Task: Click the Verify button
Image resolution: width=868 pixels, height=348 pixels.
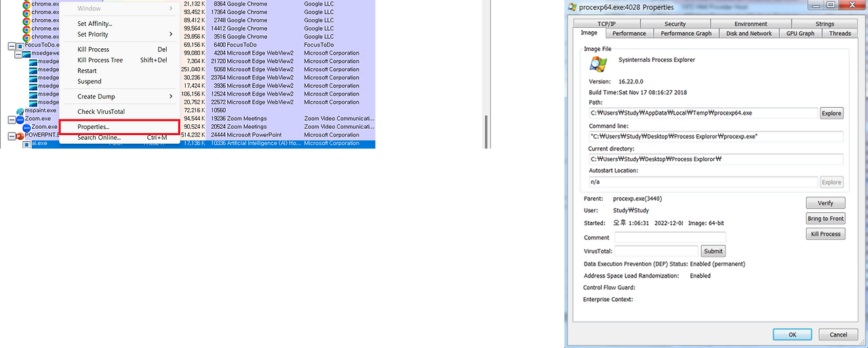Action: point(825,203)
